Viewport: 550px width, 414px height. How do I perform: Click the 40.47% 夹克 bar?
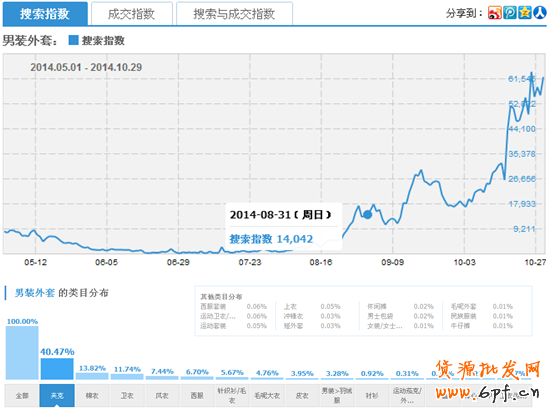tap(57, 368)
